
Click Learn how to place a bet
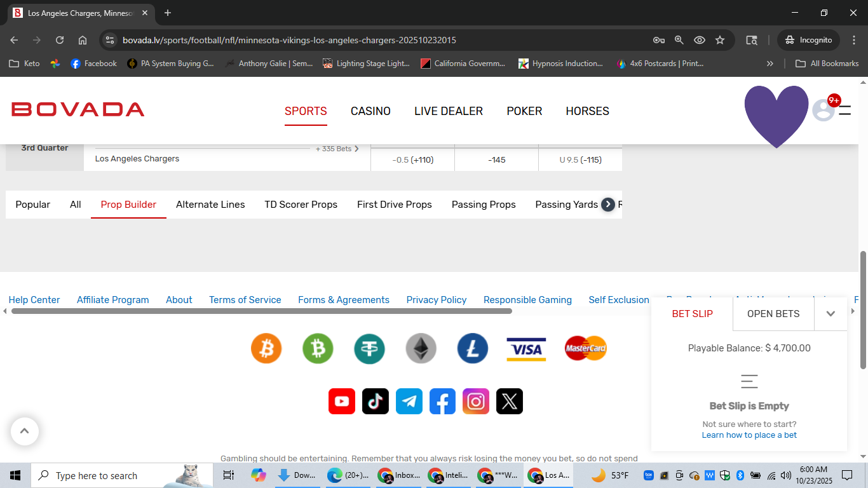point(749,435)
